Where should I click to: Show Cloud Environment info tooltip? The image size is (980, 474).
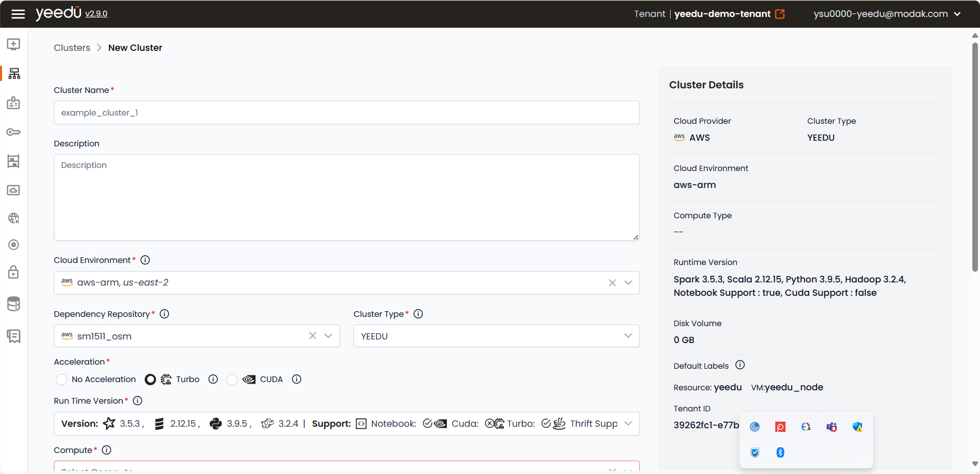pyautogui.click(x=145, y=260)
